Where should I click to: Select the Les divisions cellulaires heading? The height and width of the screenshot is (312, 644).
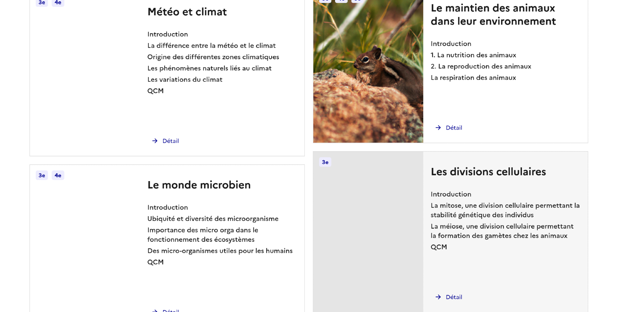[488, 172]
